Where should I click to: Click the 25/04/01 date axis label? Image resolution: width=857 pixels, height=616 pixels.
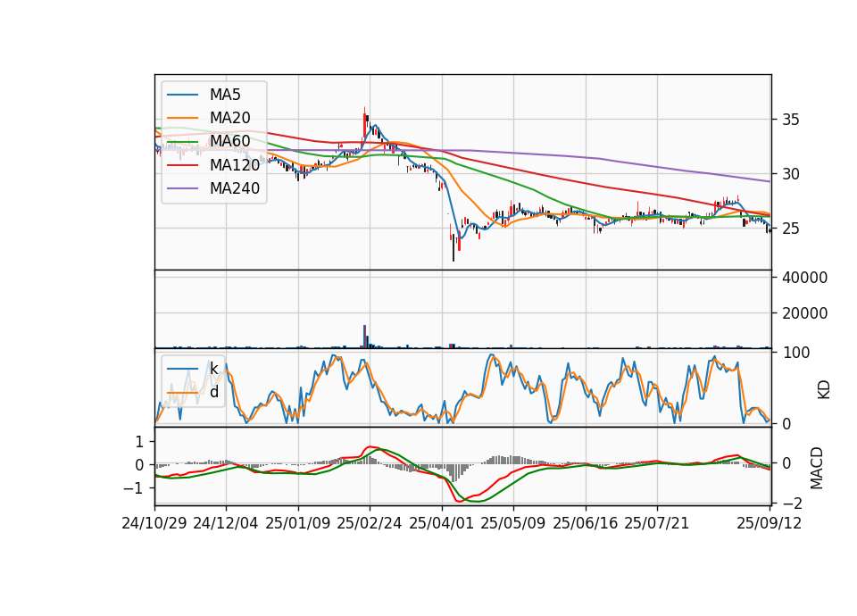442,523
